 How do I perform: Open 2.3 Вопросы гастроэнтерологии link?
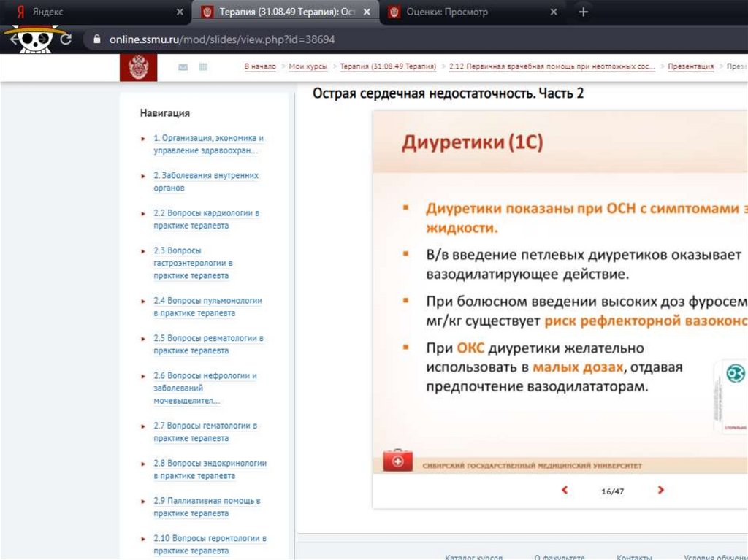coord(193,263)
